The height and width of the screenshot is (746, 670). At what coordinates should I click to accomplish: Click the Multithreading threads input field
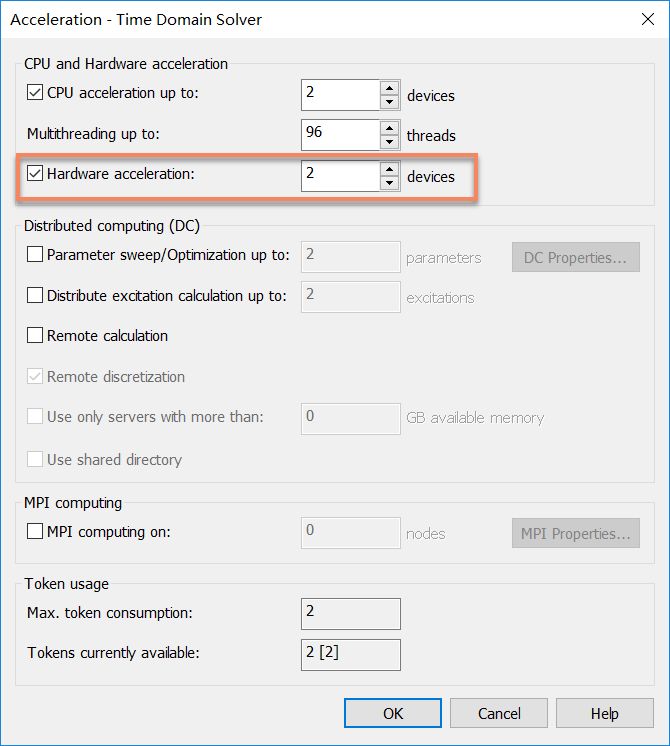[340, 135]
